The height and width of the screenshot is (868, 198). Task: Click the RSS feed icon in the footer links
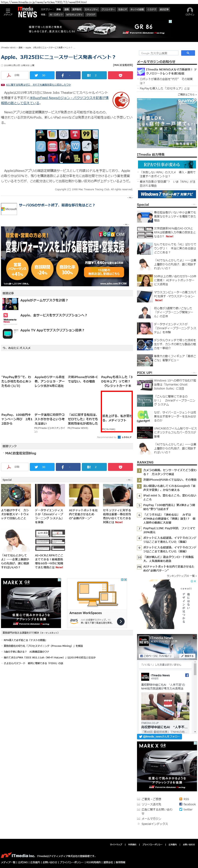(x=181, y=799)
